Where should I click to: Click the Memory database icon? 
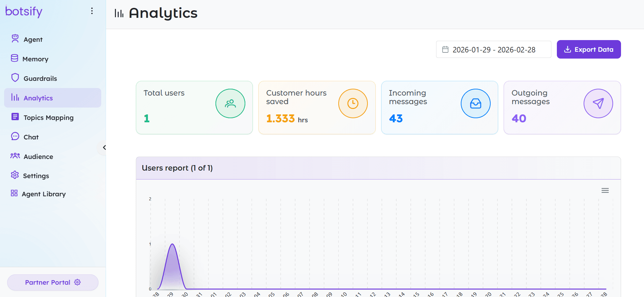point(14,58)
